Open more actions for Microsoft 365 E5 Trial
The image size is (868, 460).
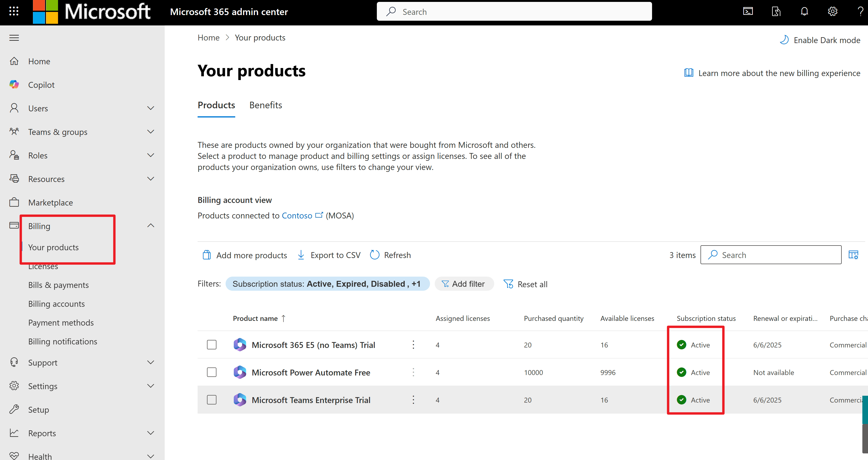click(414, 345)
